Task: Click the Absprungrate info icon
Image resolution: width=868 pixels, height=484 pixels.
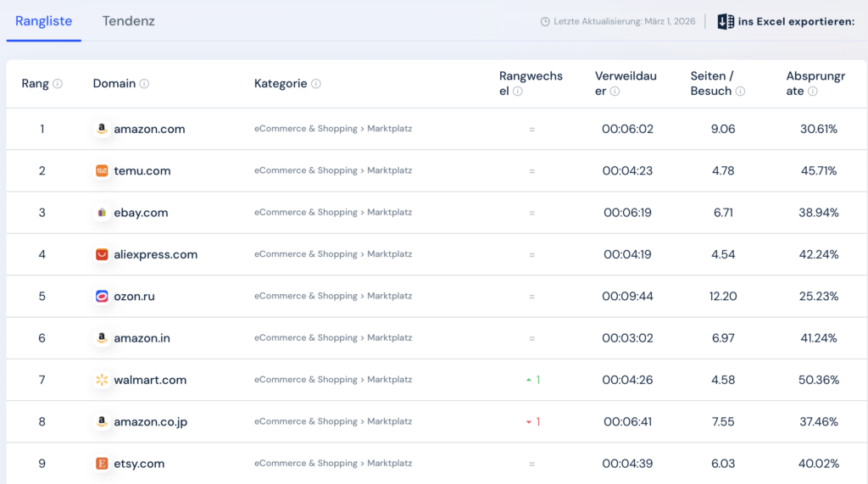Action: (812, 92)
